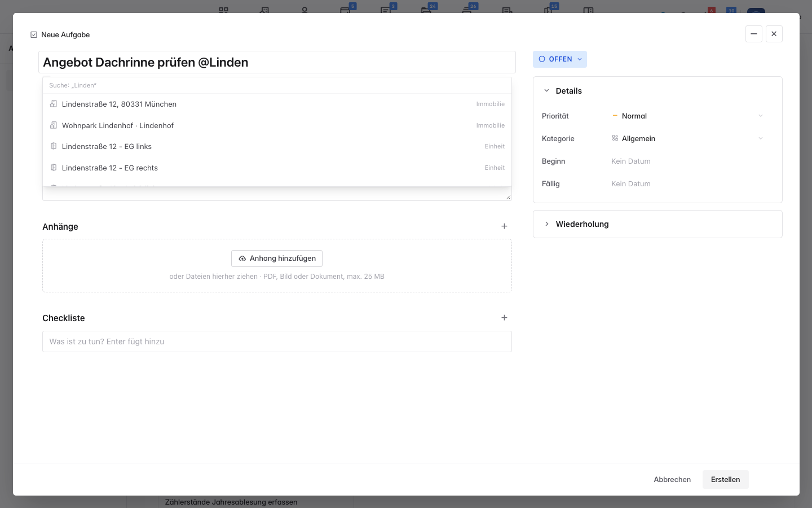Focus the checklist item input field
Viewport: 812px width, 508px height.
coord(277,341)
